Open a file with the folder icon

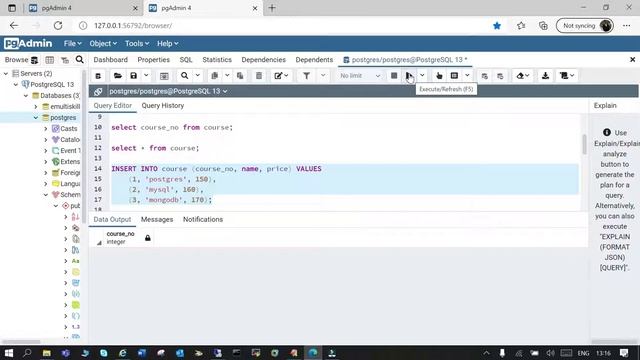coord(118,76)
